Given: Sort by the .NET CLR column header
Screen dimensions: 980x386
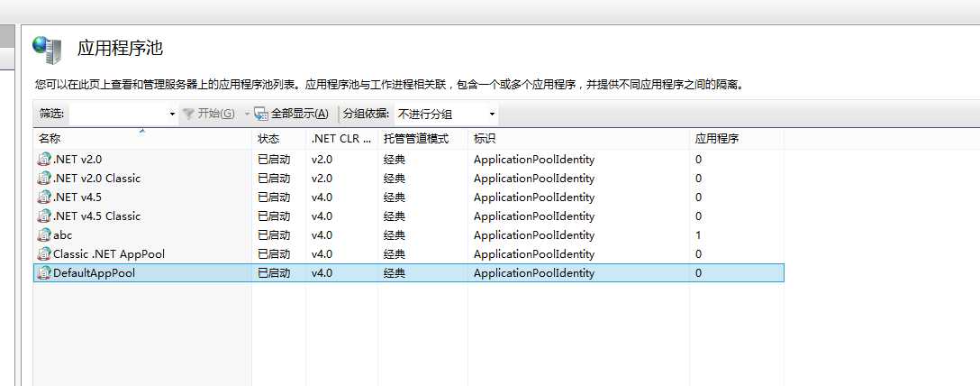Looking at the screenshot, I should [x=342, y=139].
